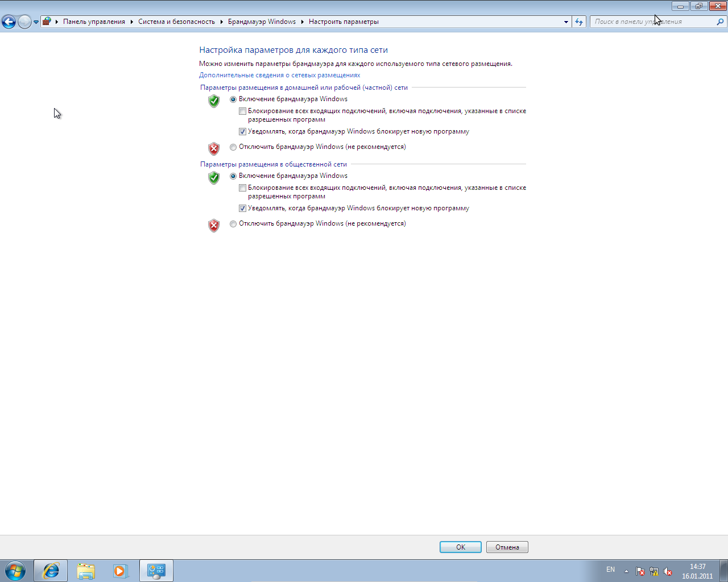Open the address bar history dropdown
This screenshot has height=582, width=728.
566,22
